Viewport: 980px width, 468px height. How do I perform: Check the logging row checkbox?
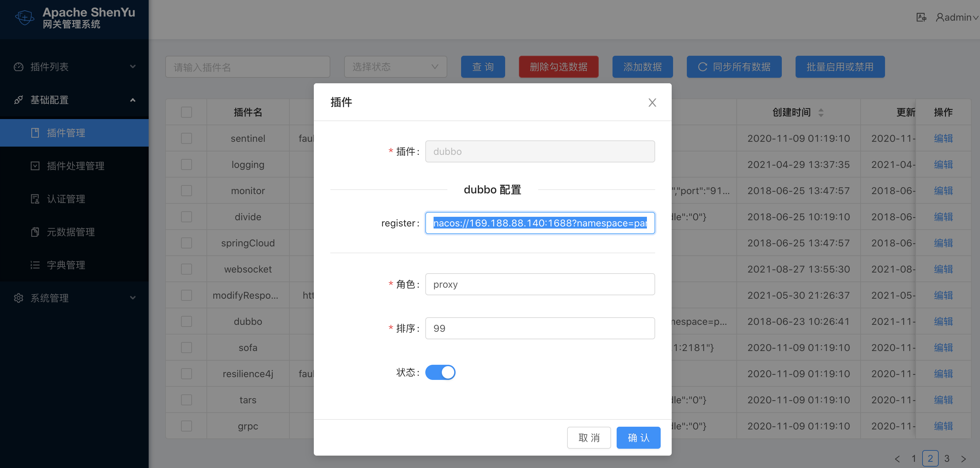click(187, 165)
